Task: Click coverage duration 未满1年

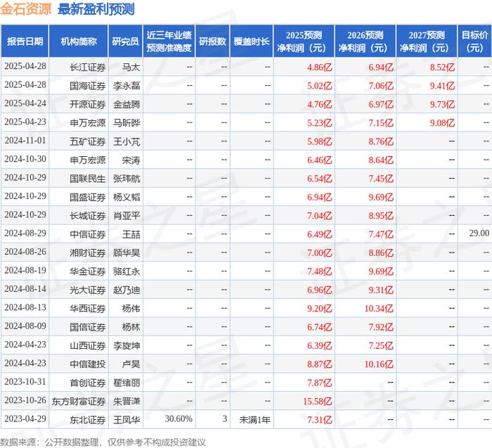Action: pyautogui.click(x=254, y=420)
